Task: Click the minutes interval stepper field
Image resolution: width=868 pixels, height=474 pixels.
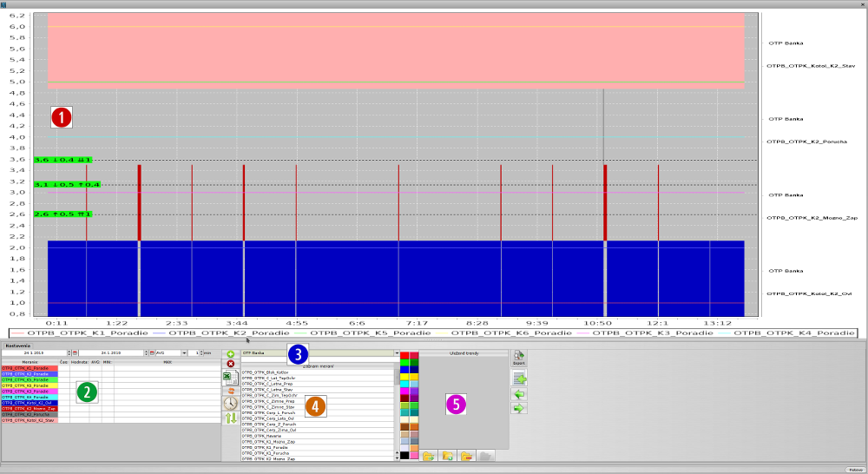Action: 198,353
